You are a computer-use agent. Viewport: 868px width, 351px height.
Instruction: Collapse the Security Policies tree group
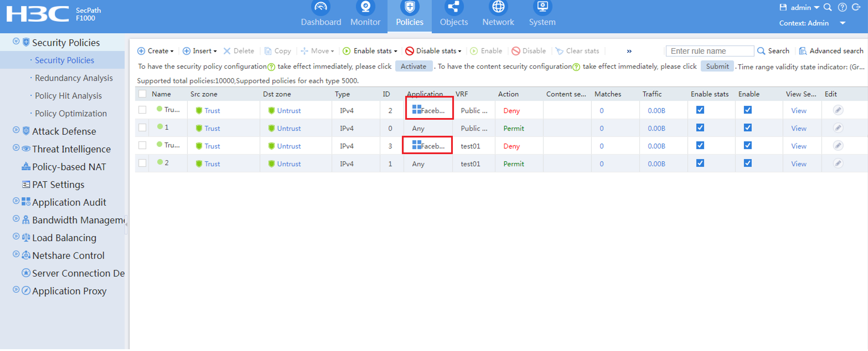click(16, 41)
